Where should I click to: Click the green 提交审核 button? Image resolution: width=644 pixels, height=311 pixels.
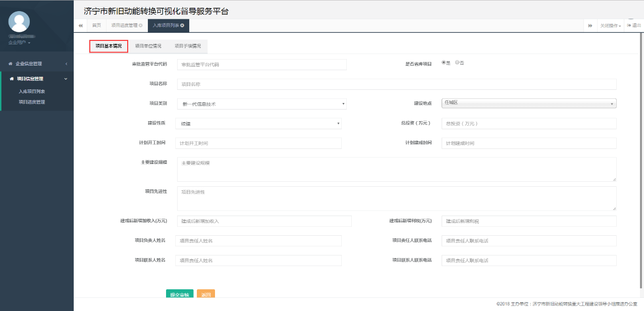(180, 293)
